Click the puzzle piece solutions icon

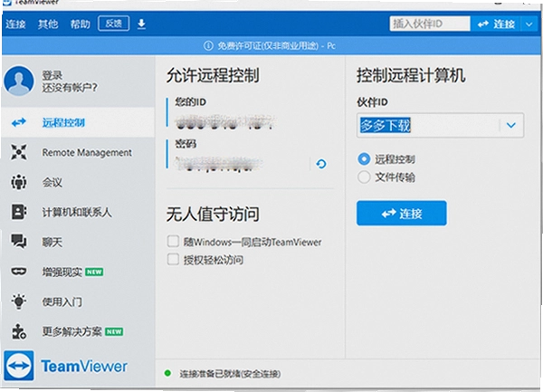point(19,331)
